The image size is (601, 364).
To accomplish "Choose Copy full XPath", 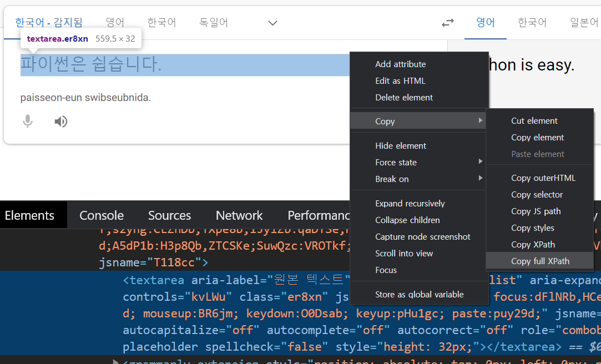I will [539, 261].
